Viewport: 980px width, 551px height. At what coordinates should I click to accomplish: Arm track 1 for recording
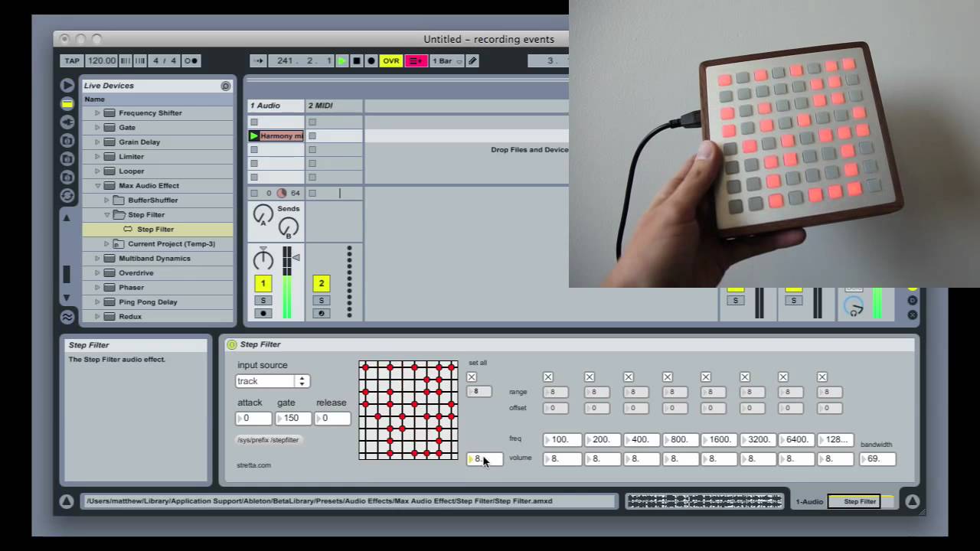coord(263,313)
